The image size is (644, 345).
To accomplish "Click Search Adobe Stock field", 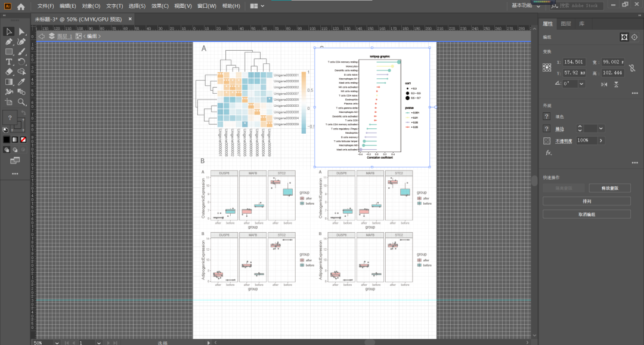I will (577, 6).
